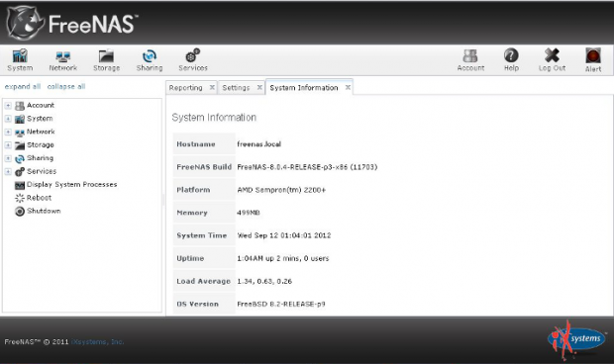Select the System Information tab
This screenshot has width=614, height=364.
(x=304, y=88)
